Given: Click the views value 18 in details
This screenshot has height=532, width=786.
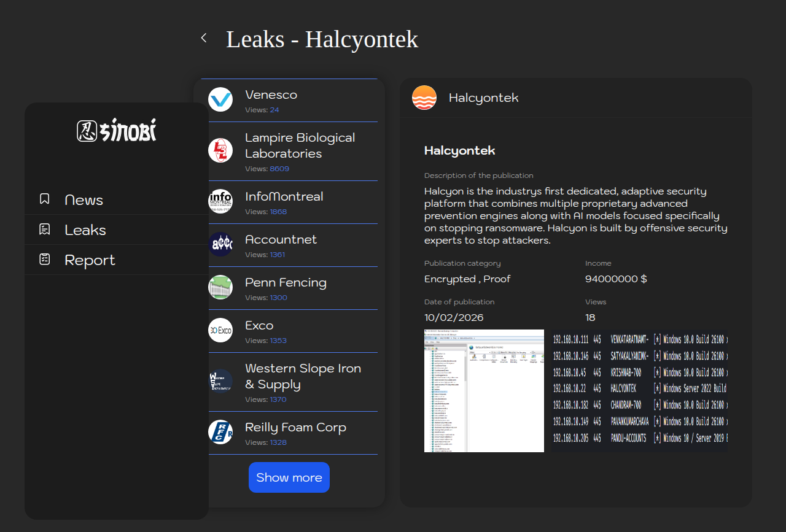Looking at the screenshot, I should [590, 317].
